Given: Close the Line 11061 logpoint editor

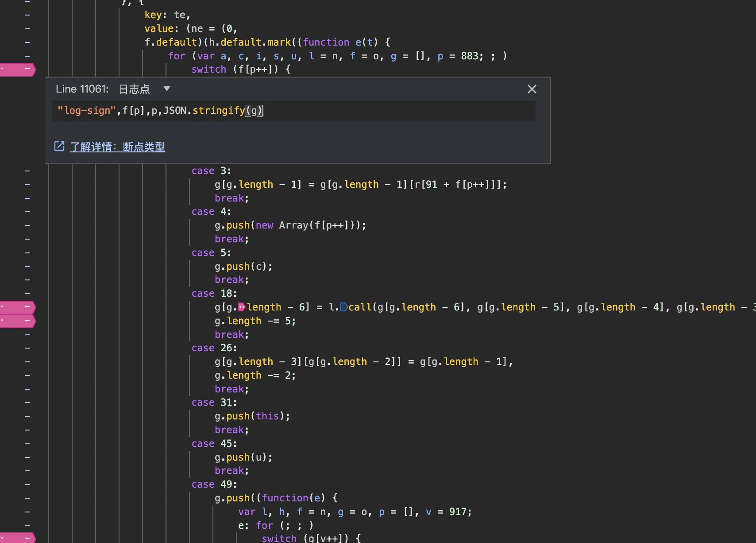Looking at the screenshot, I should [532, 89].
